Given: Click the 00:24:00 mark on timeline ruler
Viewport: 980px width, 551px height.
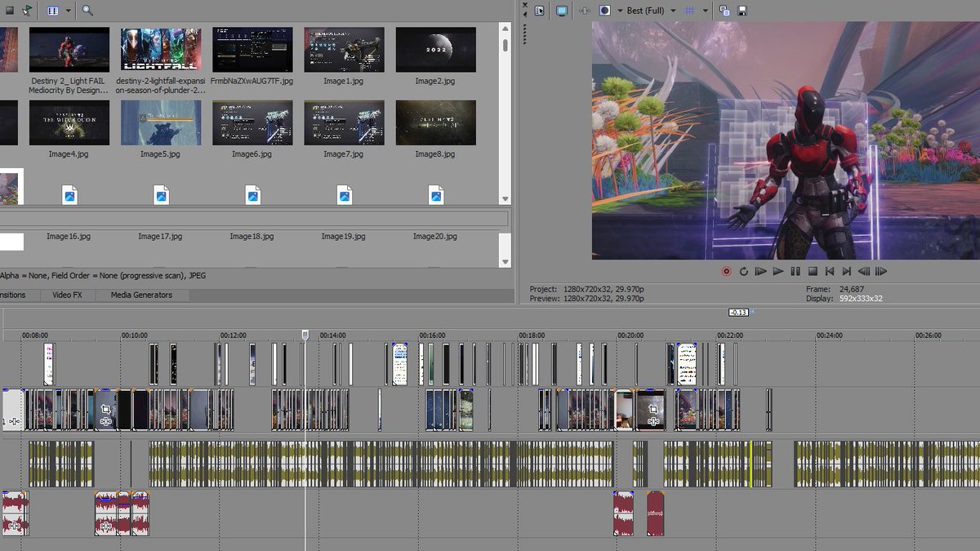Looking at the screenshot, I should pos(830,335).
